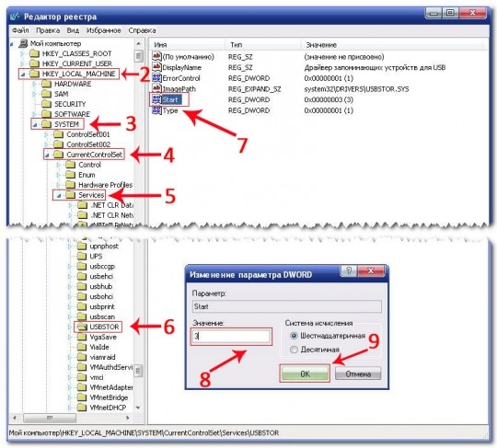
Task: Collapse the HKEY_LOCAL_MACHINE tree node
Action: (23, 75)
